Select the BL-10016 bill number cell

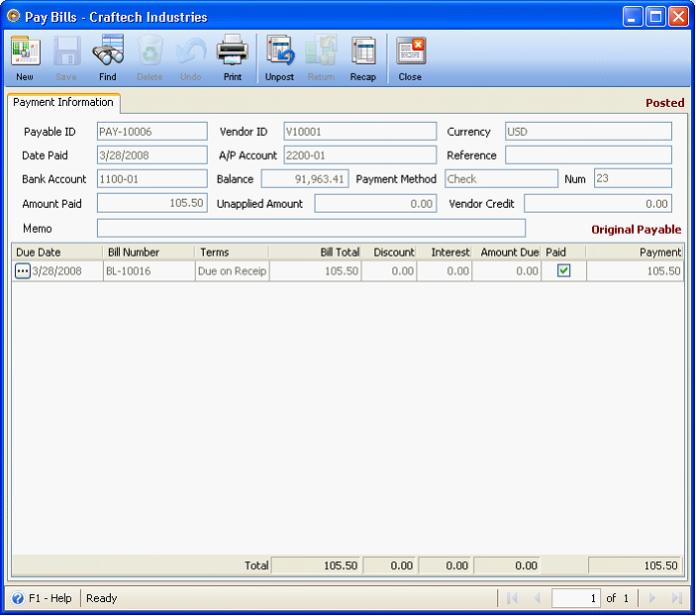pyautogui.click(x=149, y=271)
